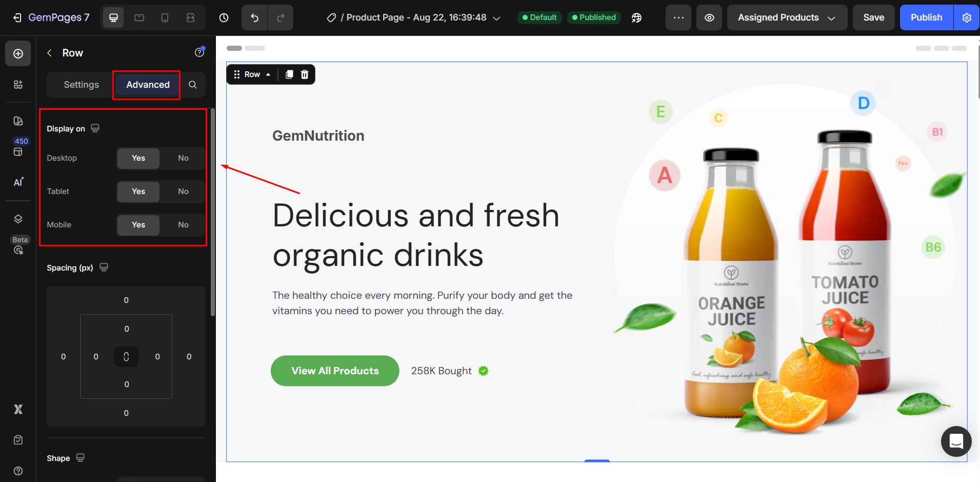
Task: Grab the Row drag handle icon
Action: 237,74
